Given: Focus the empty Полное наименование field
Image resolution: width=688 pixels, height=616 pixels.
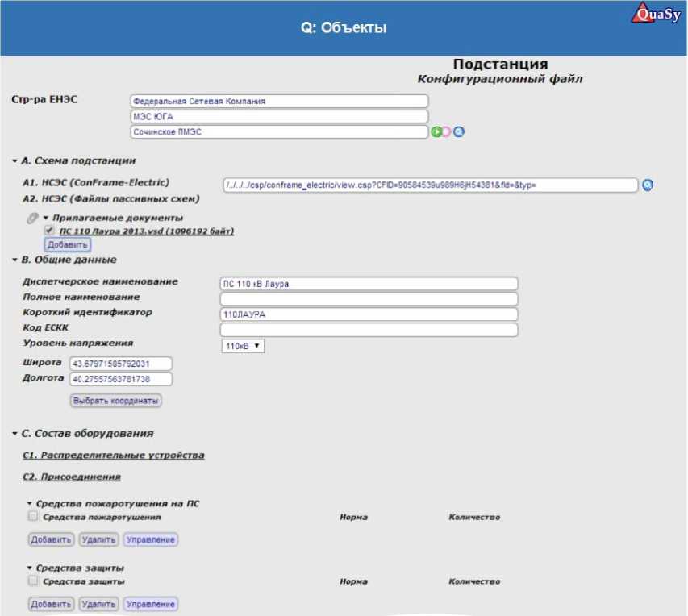Looking at the screenshot, I should [369, 299].
